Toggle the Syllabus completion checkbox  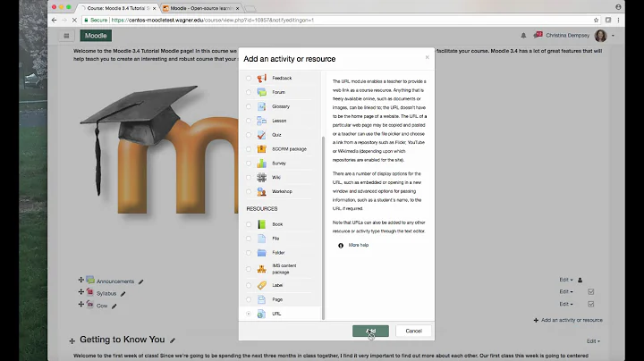coord(591,291)
